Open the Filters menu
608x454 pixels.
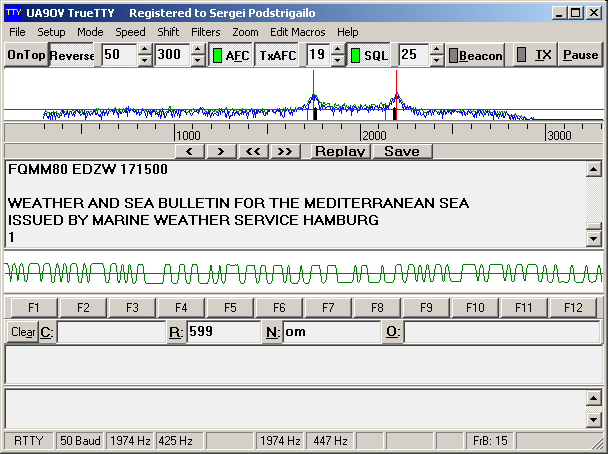[205, 32]
